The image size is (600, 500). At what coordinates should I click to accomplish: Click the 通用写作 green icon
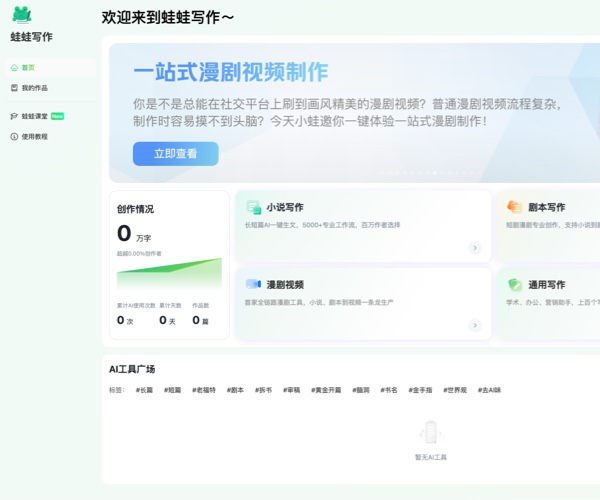514,285
